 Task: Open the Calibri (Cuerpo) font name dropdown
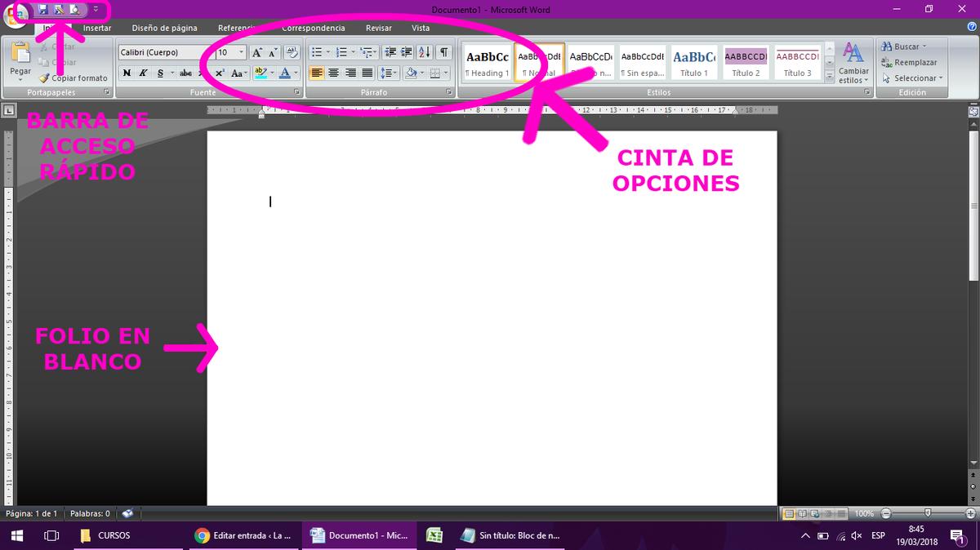coord(163,52)
